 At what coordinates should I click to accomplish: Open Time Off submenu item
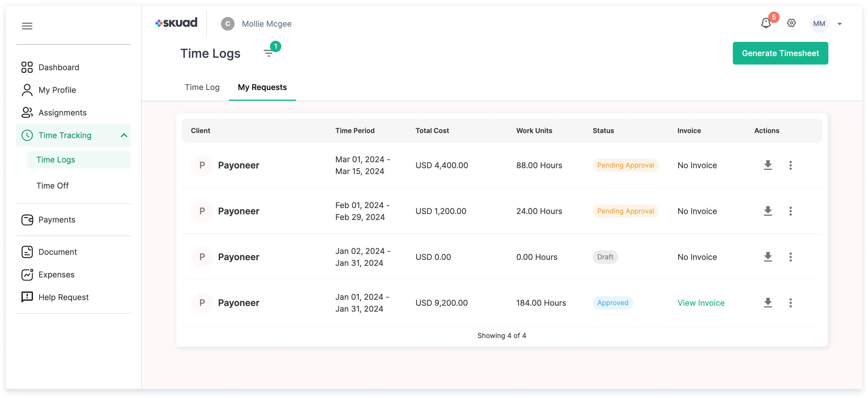pos(52,185)
